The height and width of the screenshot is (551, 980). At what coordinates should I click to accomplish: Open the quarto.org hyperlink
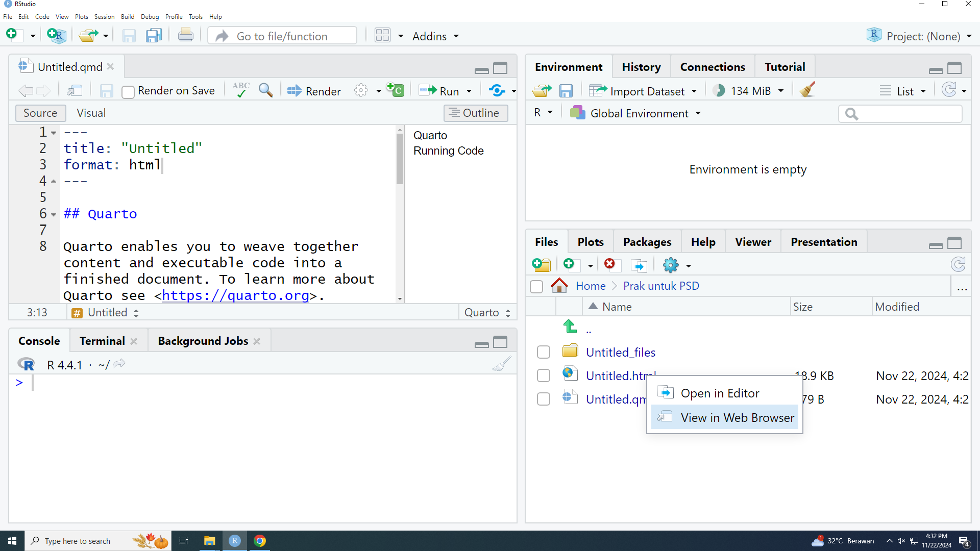tap(235, 295)
